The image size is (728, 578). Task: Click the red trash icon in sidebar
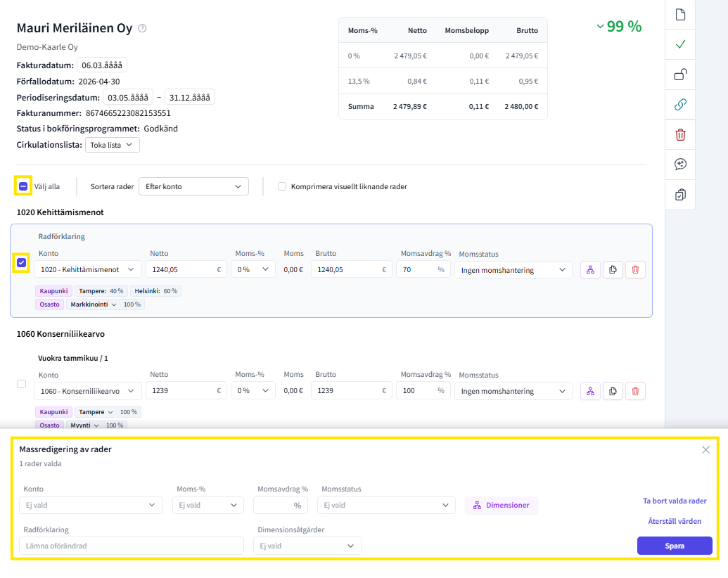coord(680,134)
